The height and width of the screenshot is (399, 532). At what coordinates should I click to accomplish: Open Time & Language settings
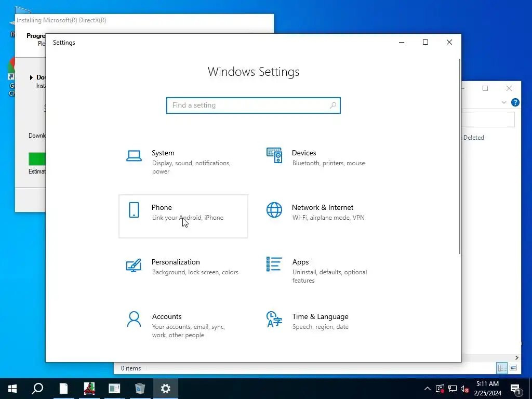click(x=323, y=326)
